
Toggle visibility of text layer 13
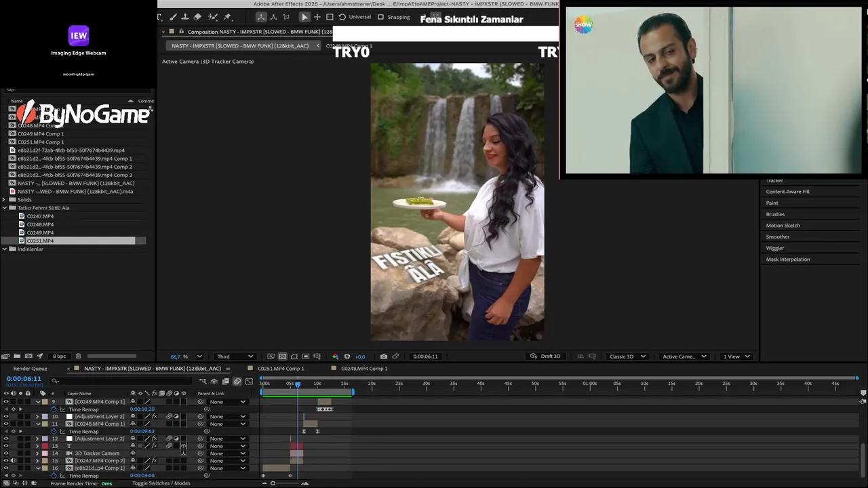[x=6, y=446]
